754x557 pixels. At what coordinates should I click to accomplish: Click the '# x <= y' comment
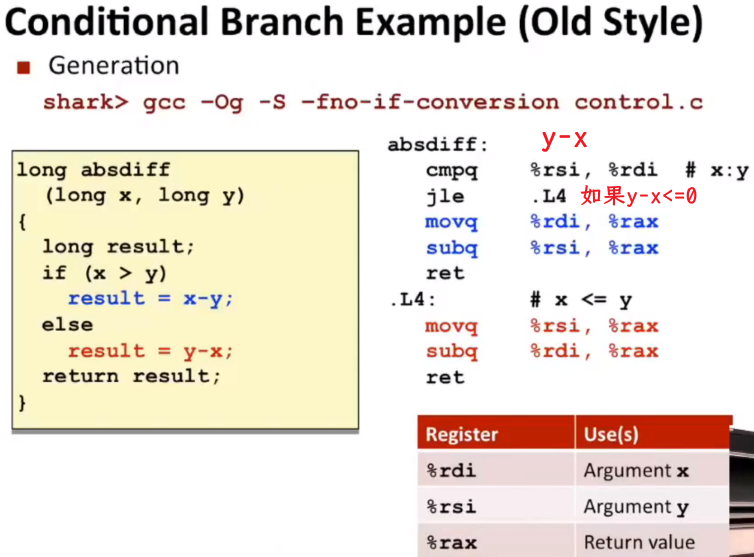coord(581,300)
